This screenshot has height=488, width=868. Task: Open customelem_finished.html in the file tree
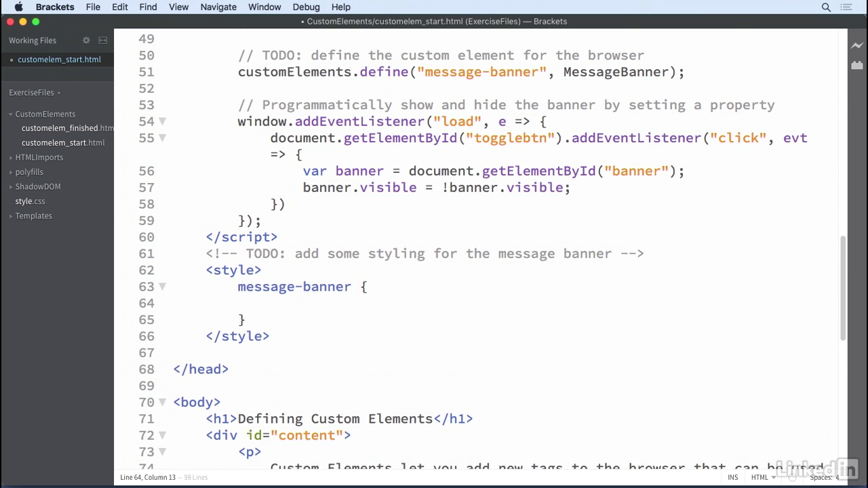[67, 128]
